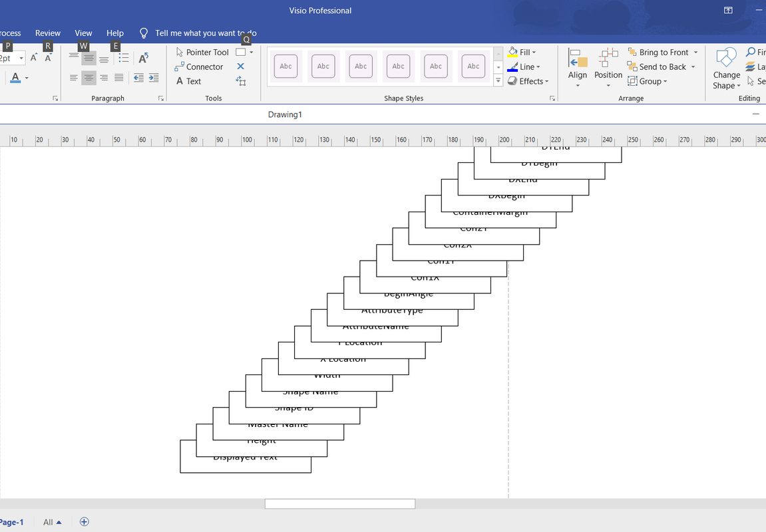Open the drawing shape tools dropdown arrow

click(x=252, y=53)
